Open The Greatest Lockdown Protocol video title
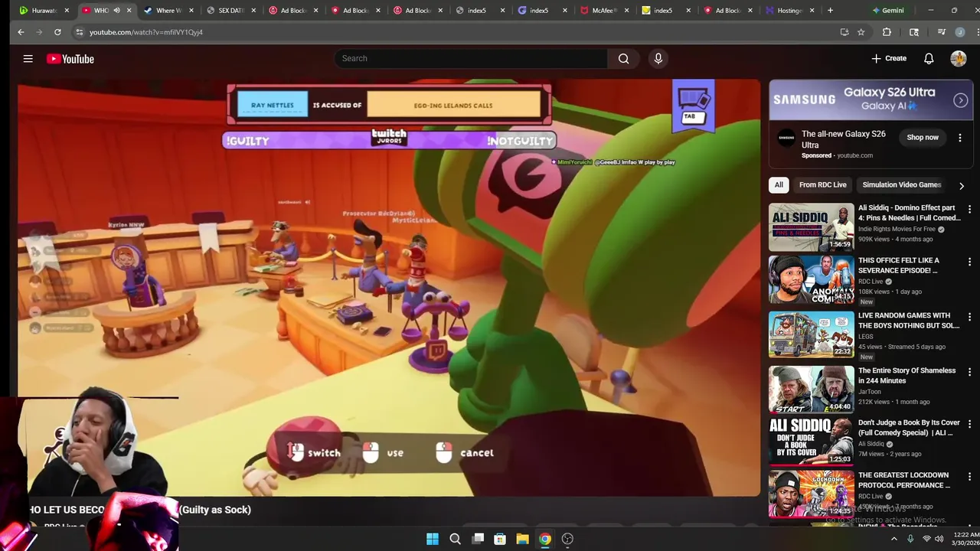 903,481
